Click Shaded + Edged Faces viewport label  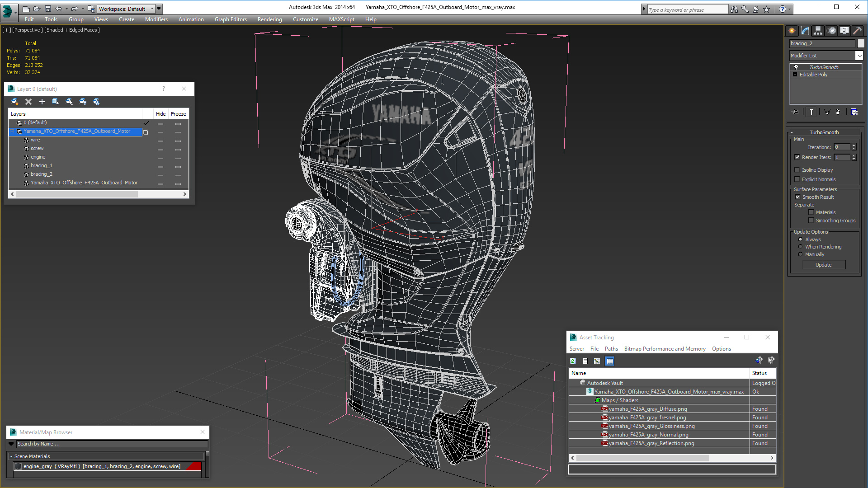pos(72,30)
